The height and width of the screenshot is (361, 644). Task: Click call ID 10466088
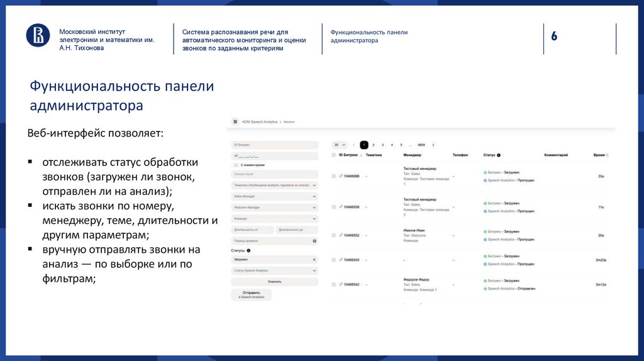click(x=352, y=176)
